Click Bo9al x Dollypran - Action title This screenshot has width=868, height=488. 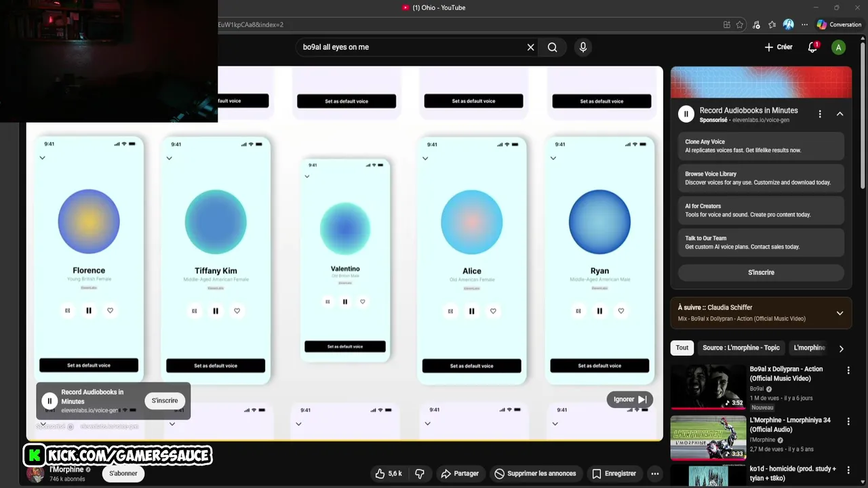[786, 373]
